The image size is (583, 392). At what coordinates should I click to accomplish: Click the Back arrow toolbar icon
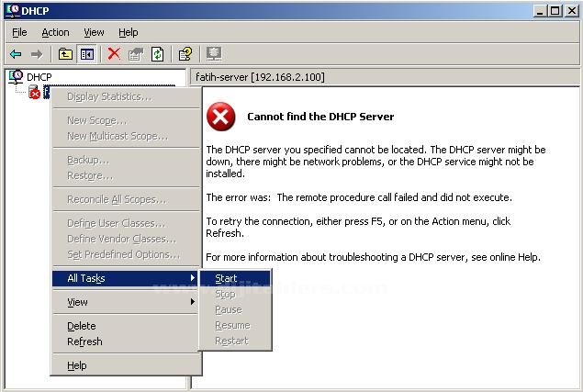pos(16,54)
